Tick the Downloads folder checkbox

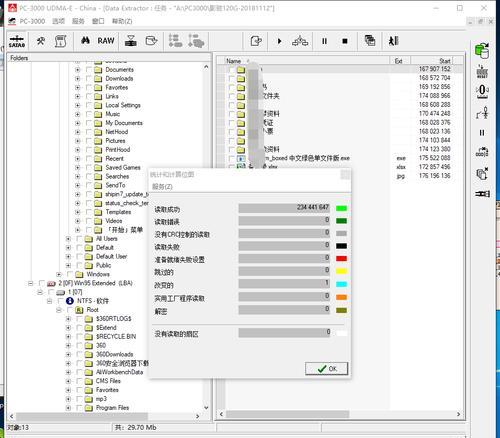89,79
